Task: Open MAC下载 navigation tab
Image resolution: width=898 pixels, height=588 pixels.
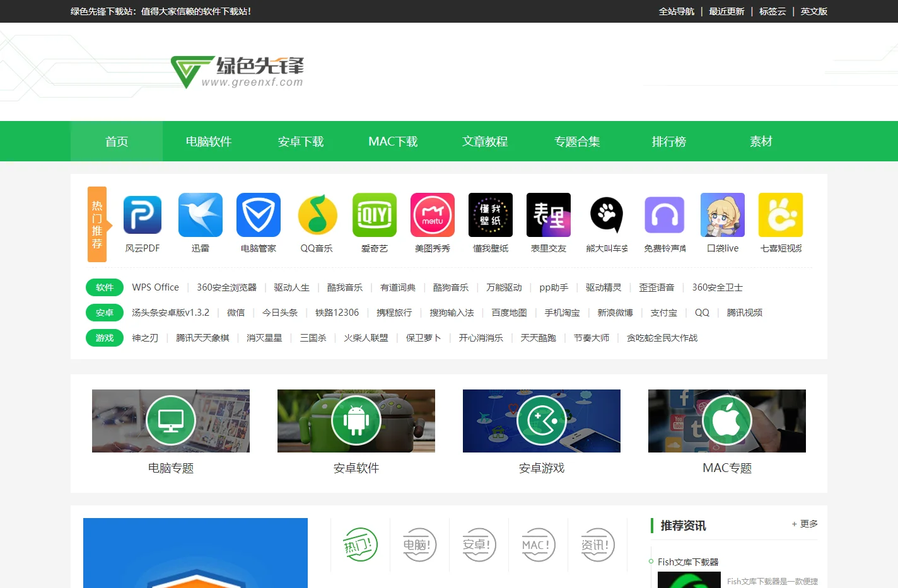Action: [393, 141]
